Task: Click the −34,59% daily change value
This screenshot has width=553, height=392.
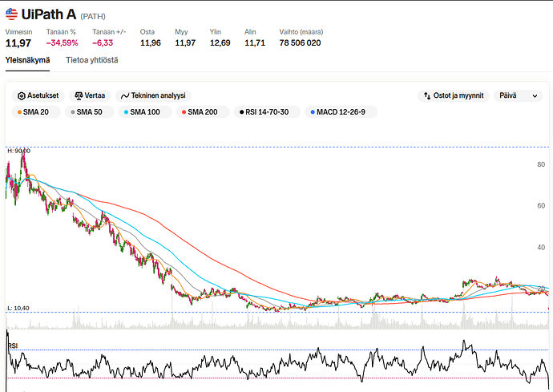Action: point(62,43)
